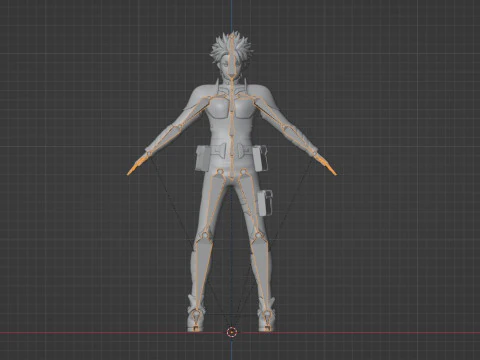Select the belt pouch on the screen-right hip

tap(260, 158)
